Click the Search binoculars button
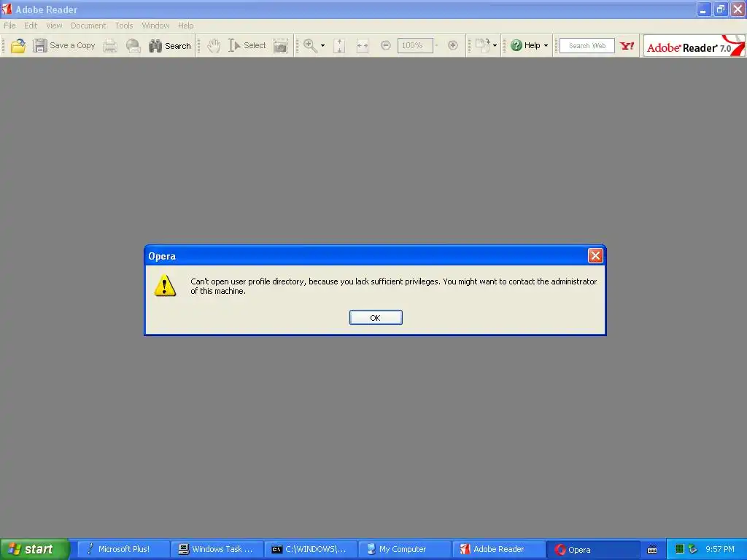Image resolution: width=747 pixels, height=560 pixels. coord(169,46)
